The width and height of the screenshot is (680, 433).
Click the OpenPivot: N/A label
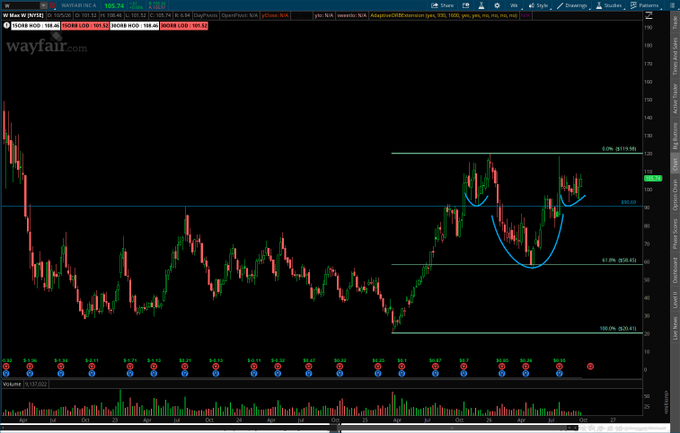coord(239,16)
